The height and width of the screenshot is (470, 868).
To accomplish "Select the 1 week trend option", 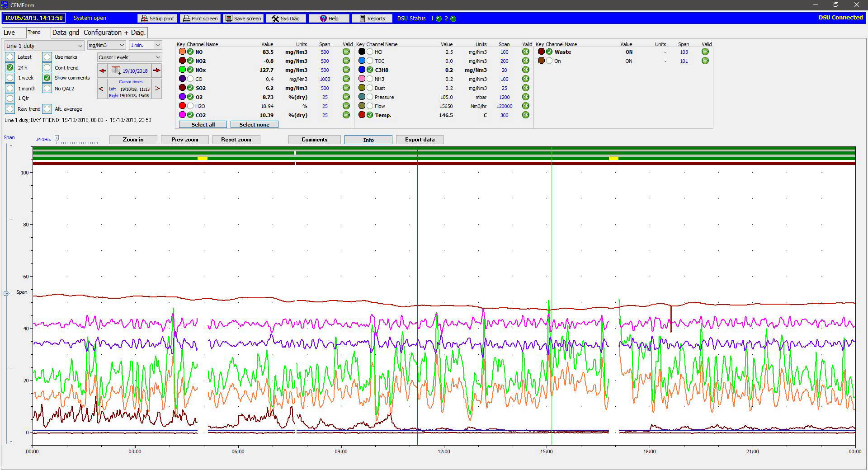I will tap(10, 78).
